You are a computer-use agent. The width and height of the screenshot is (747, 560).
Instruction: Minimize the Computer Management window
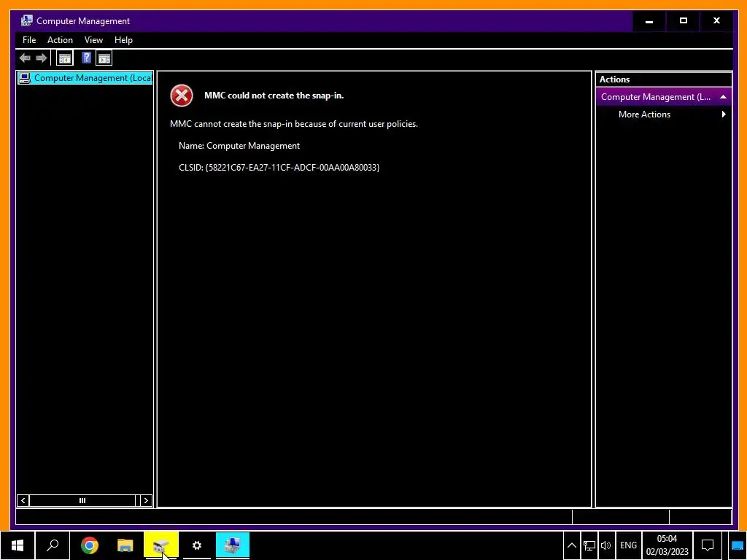tap(649, 21)
